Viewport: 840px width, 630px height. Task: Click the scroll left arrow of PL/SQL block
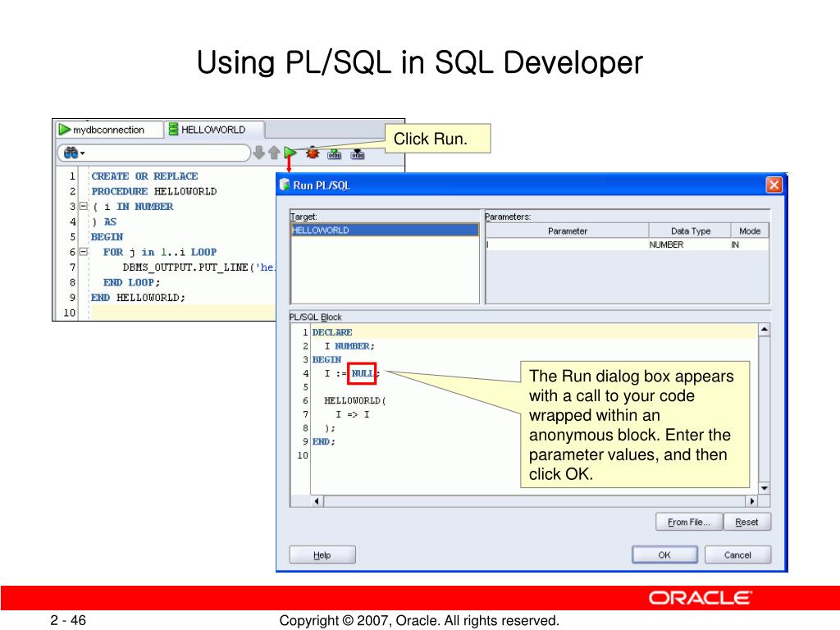317,501
